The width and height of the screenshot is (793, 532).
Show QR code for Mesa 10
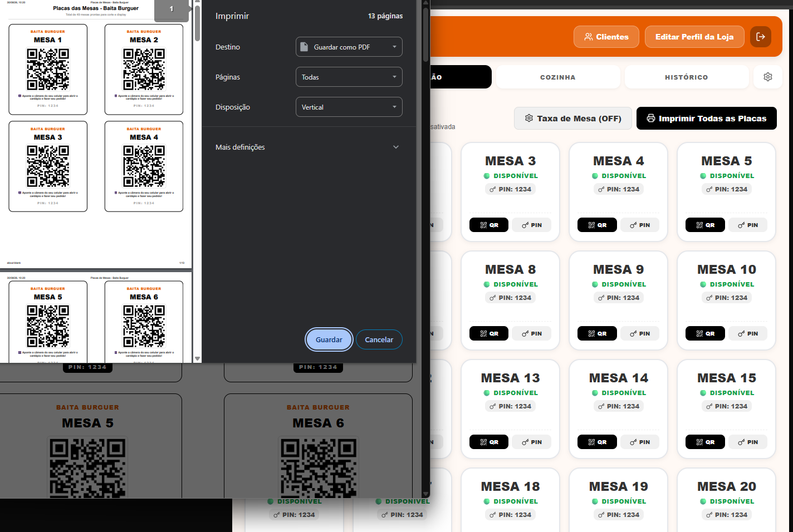(705, 333)
